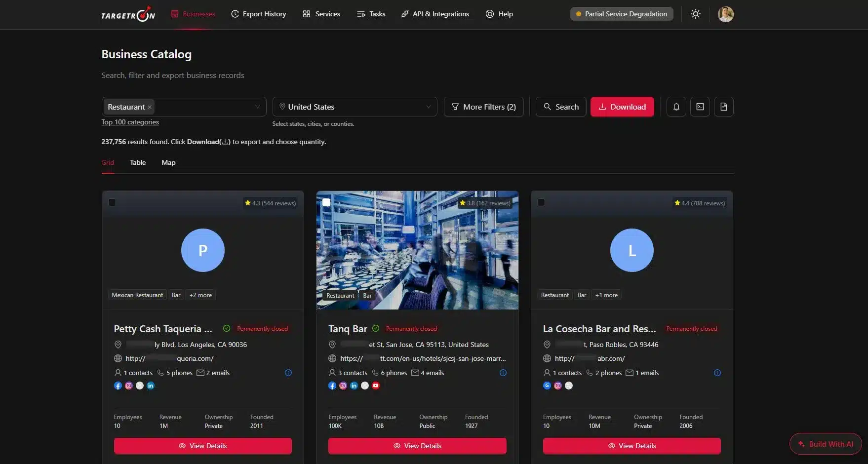Click the Search button
This screenshot has width=868, height=464.
561,107
